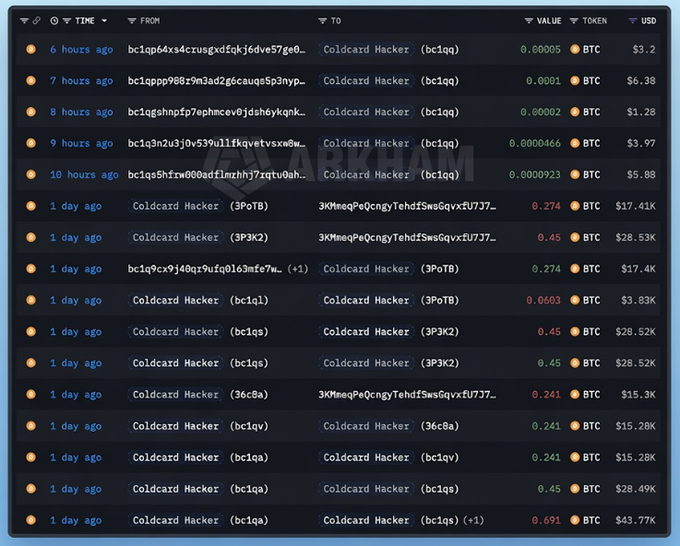
Task: Open sender address bc1qgshnpfp7ephmcev0jdsh6ykqnk
Action: tap(216, 112)
